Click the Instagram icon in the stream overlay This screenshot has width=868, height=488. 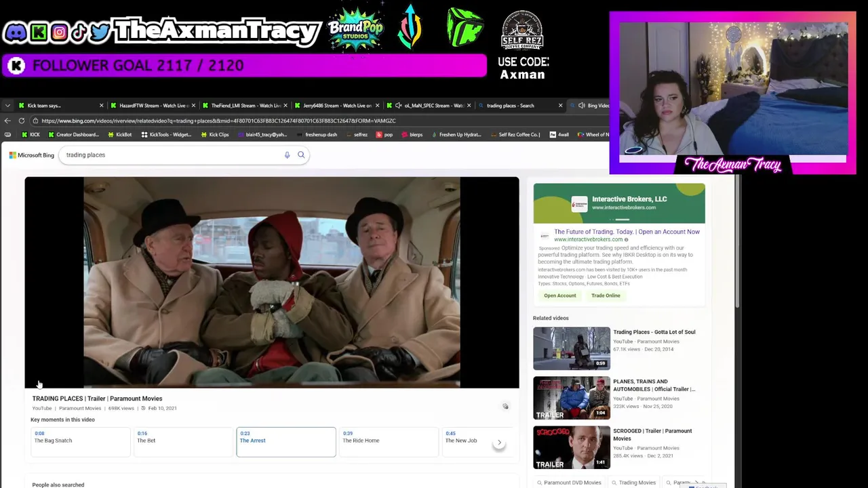pyautogui.click(x=59, y=32)
